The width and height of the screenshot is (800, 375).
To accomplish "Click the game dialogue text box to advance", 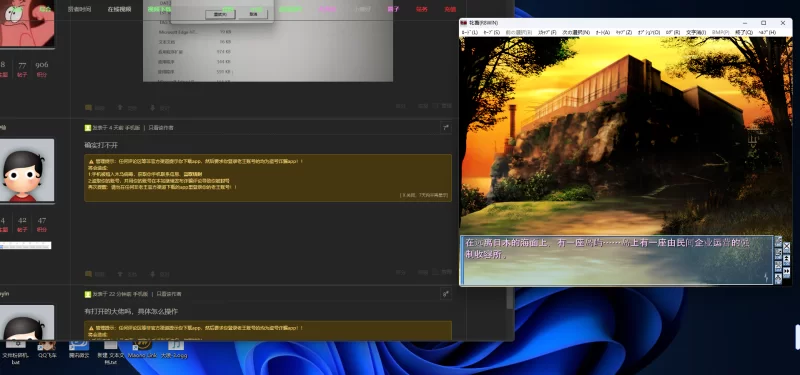I will (616, 260).
